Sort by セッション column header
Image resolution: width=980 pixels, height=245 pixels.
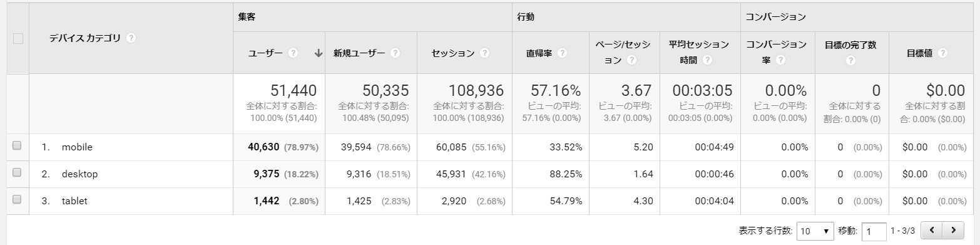(453, 53)
